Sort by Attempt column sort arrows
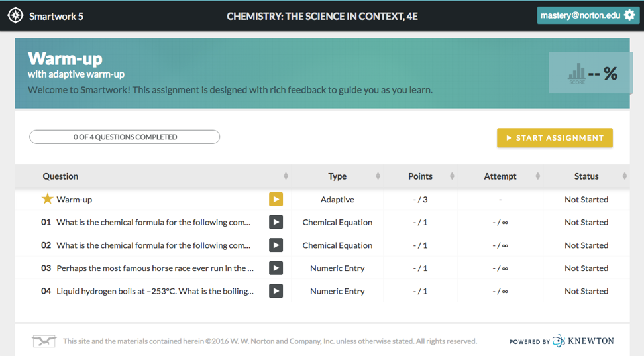The width and height of the screenshot is (644, 356). tap(537, 176)
